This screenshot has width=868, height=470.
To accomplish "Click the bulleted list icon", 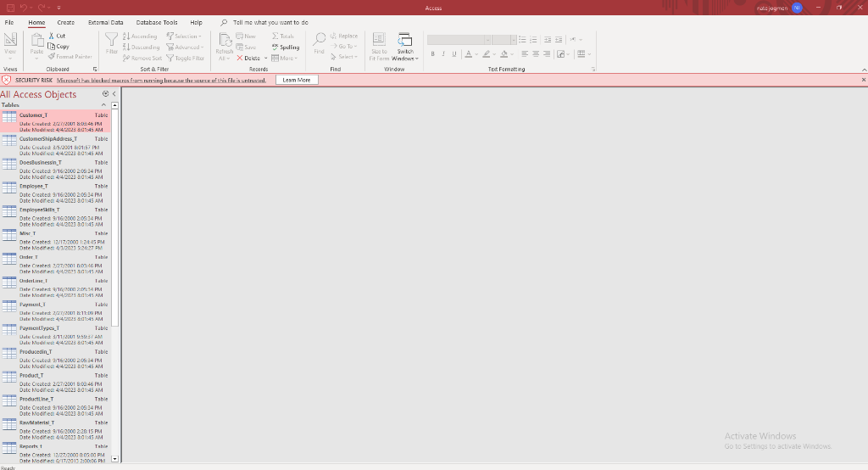I will click(522, 40).
